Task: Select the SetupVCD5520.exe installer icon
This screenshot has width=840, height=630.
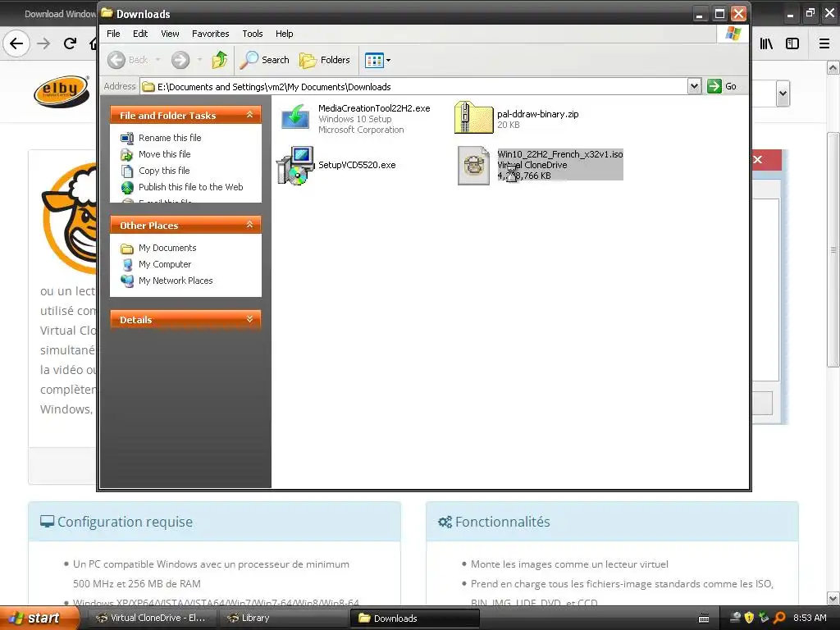Action: click(294, 166)
